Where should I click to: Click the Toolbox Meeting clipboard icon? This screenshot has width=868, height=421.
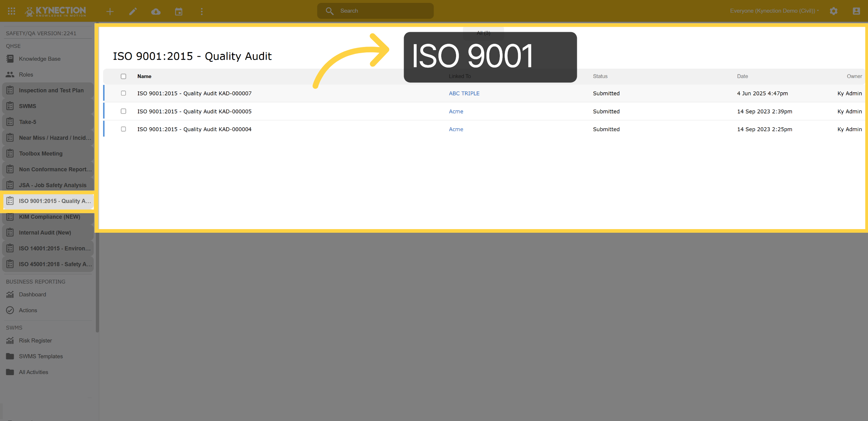[x=10, y=153]
